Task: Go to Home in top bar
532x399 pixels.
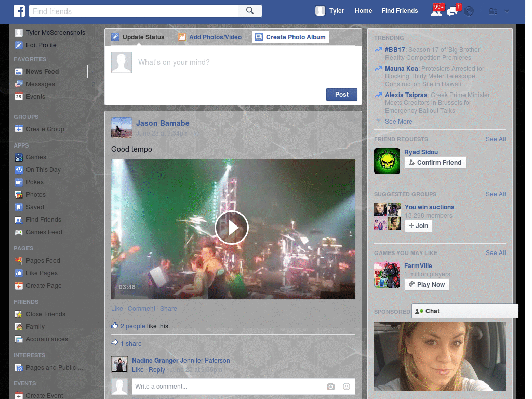Action: (363, 11)
